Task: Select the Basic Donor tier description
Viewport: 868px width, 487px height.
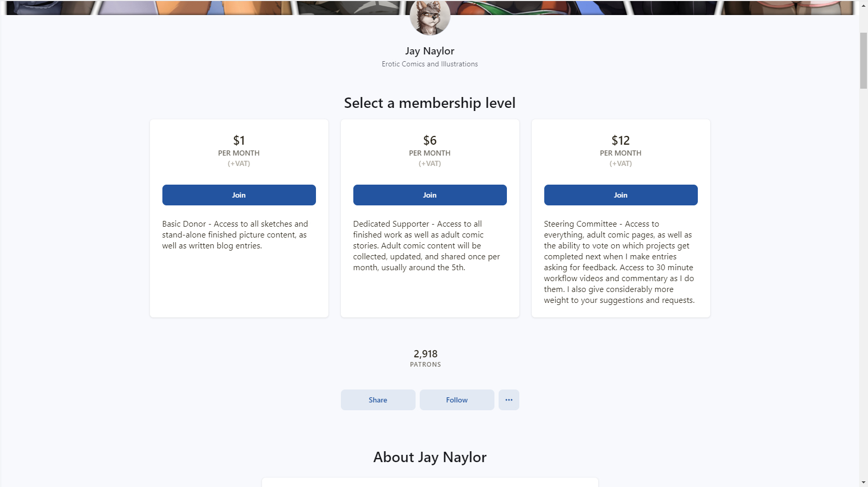Action: point(235,235)
